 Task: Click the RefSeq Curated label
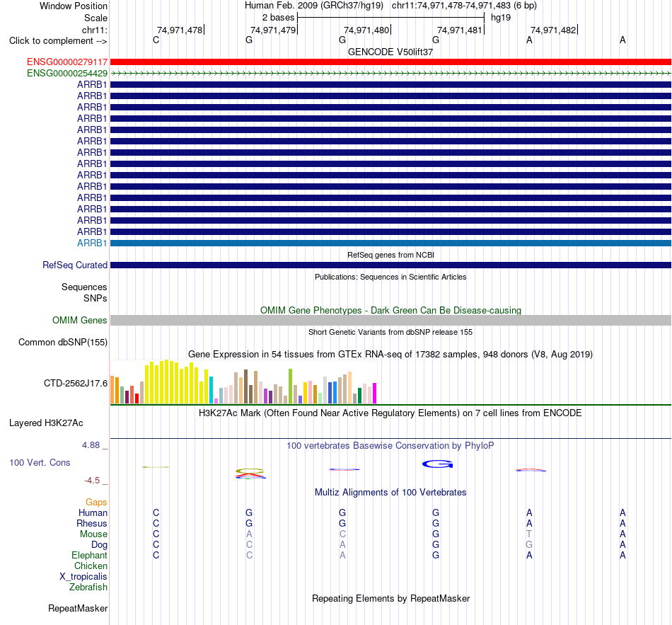[x=75, y=265]
